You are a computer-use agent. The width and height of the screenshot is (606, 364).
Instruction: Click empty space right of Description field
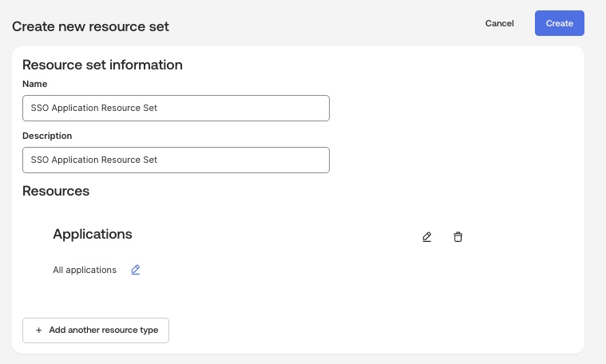coord(447,160)
